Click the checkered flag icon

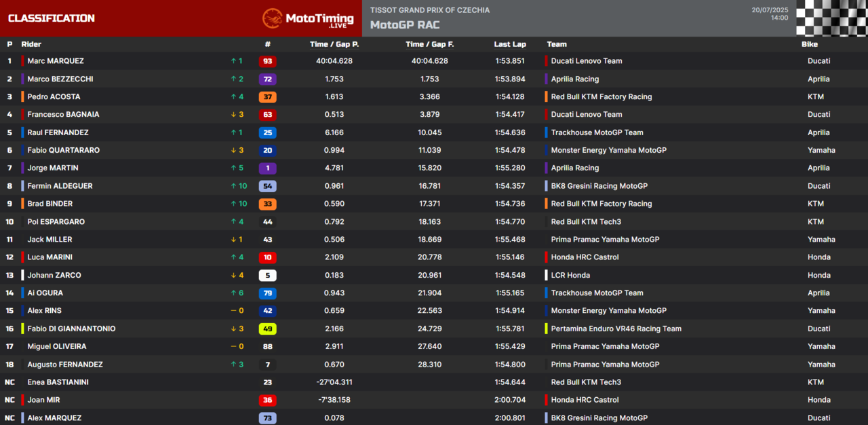click(x=831, y=18)
